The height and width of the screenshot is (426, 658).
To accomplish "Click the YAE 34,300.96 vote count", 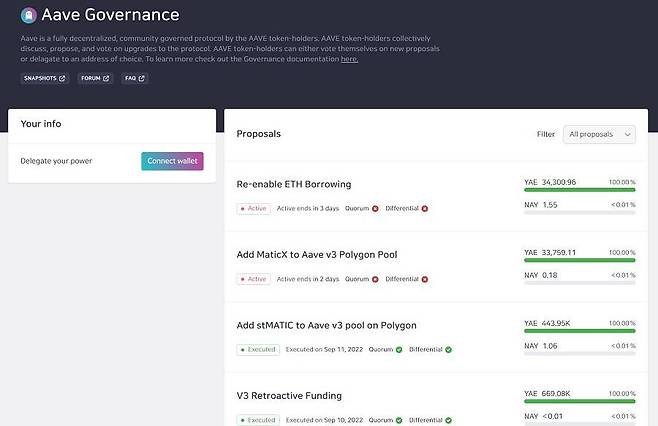I will tap(550, 182).
